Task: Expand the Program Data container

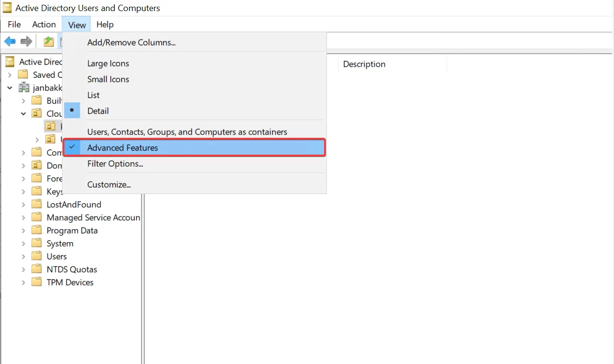Action: (23, 231)
